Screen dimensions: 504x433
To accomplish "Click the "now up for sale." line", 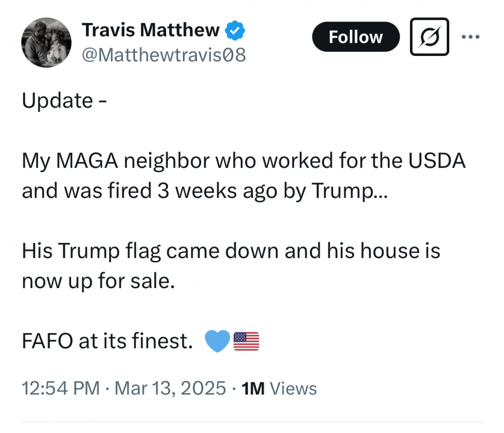I will click(x=98, y=281).
